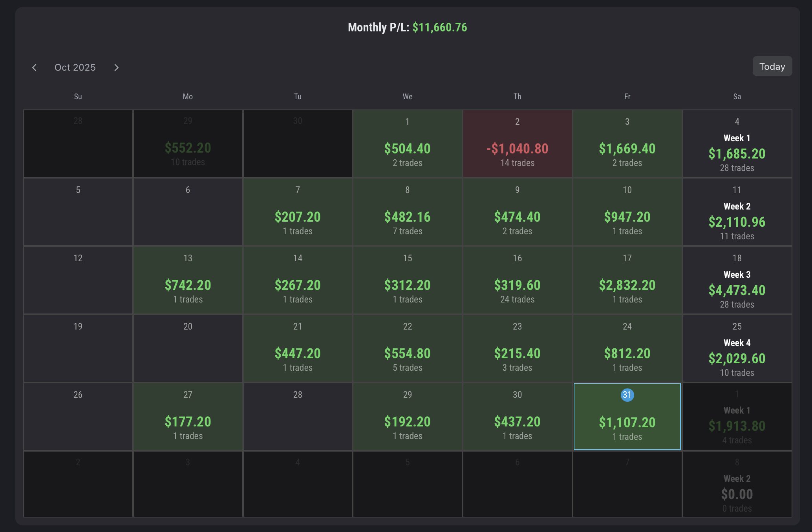
Task: Select October 22 with 5 trades
Action: [x=407, y=348]
